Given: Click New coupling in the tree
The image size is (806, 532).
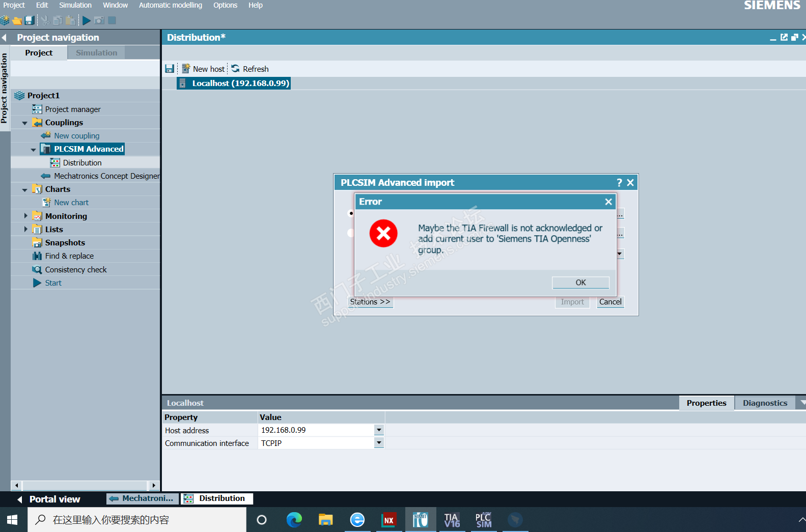Looking at the screenshot, I should coord(77,136).
